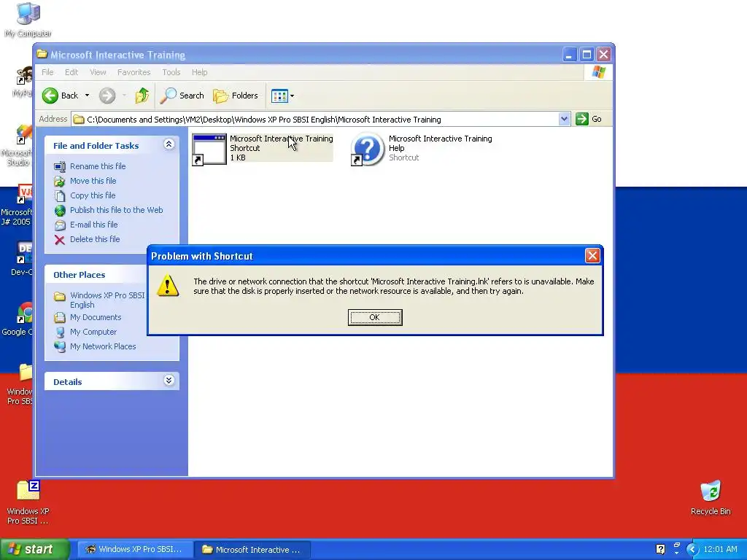Expand hidden tray icons arrow
Screen dimensions: 747x560
click(x=692, y=550)
